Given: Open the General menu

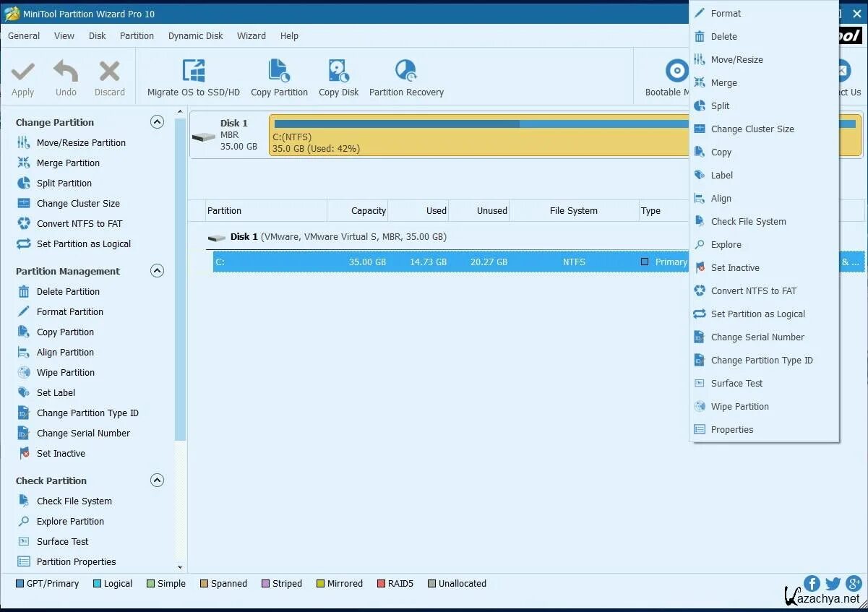Looking at the screenshot, I should pyautogui.click(x=24, y=36).
